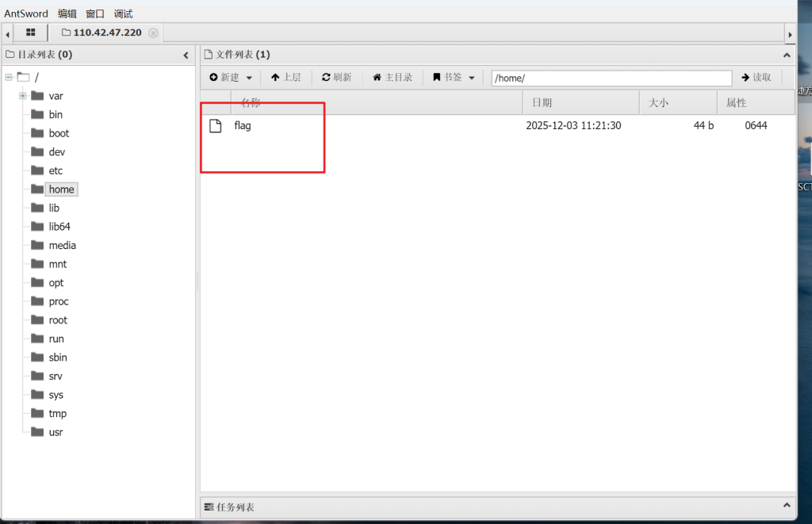812x524 pixels.
Task: Expand the var folder tree node
Action: coord(23,96)
